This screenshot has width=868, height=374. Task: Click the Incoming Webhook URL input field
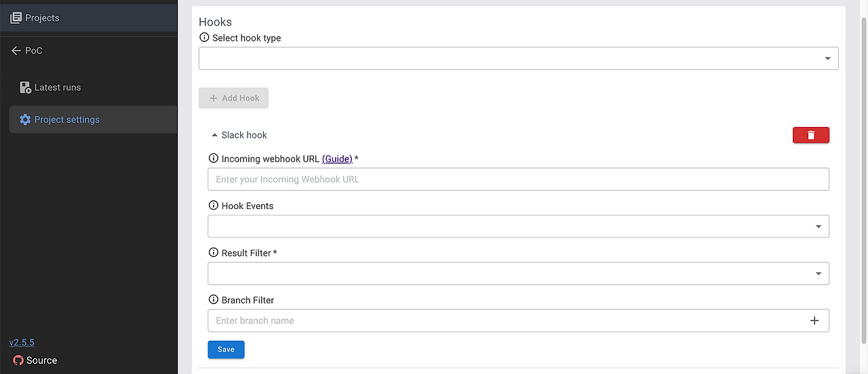(x=518, y=179)
